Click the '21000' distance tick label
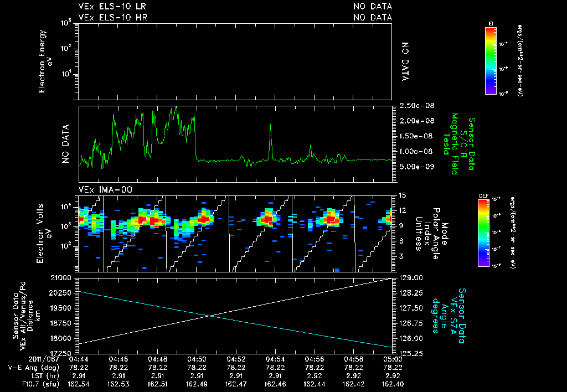The width and height of the screenshot is (567, 392). tap(60, 278)
